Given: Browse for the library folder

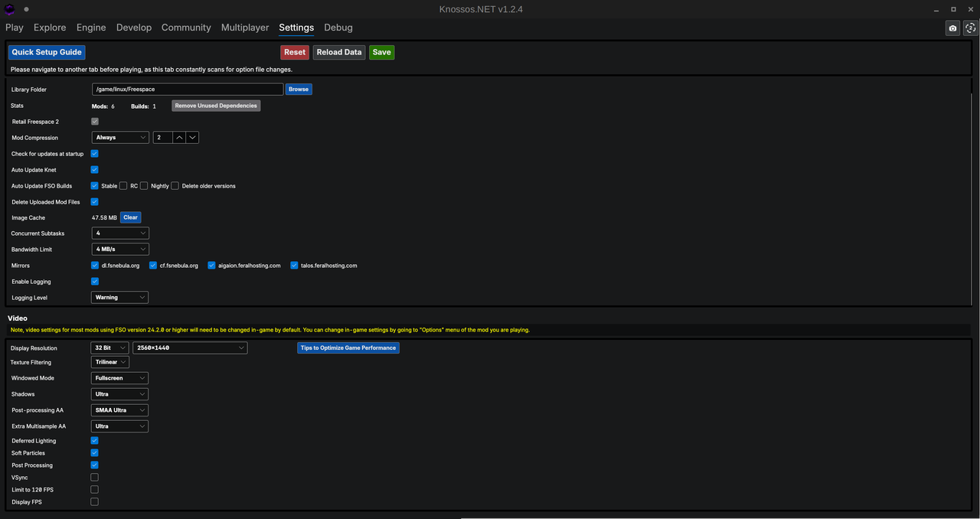Looking at the screenshot, I should (x=299, y=90).
